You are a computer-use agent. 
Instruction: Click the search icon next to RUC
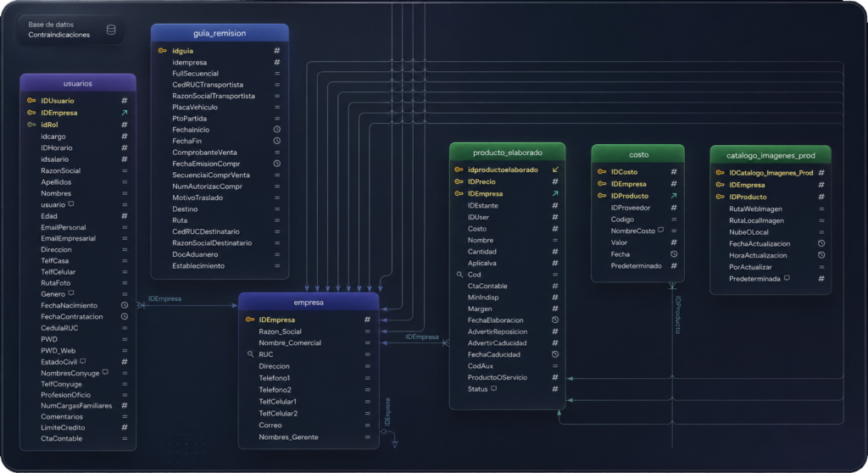[x=250, y=354]
